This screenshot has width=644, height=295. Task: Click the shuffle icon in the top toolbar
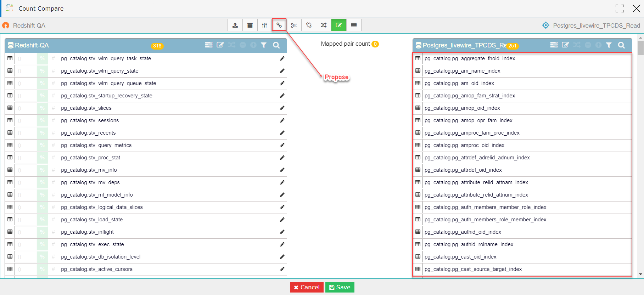[324, 25]
